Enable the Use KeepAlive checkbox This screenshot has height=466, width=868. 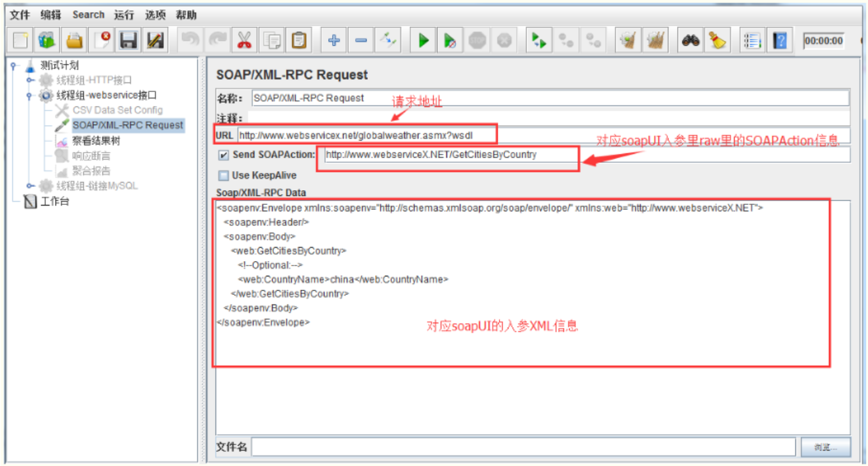[x=224, y=176]
